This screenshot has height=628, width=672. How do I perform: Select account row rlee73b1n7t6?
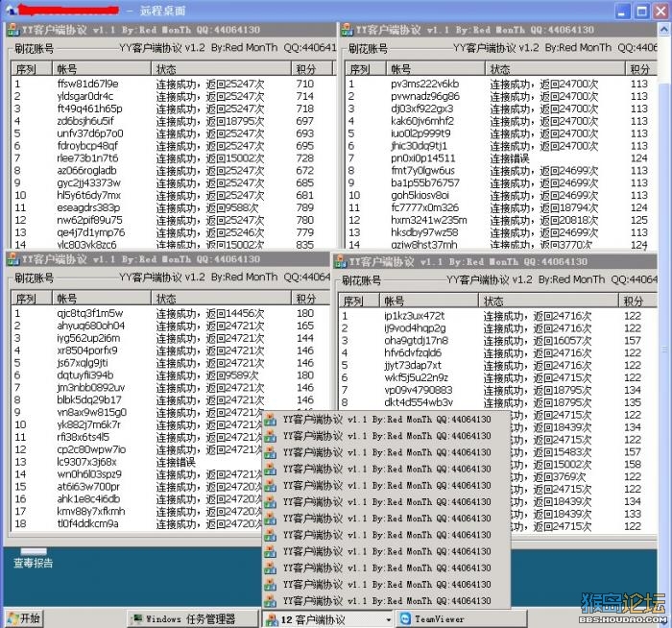[x=172, y=158]
